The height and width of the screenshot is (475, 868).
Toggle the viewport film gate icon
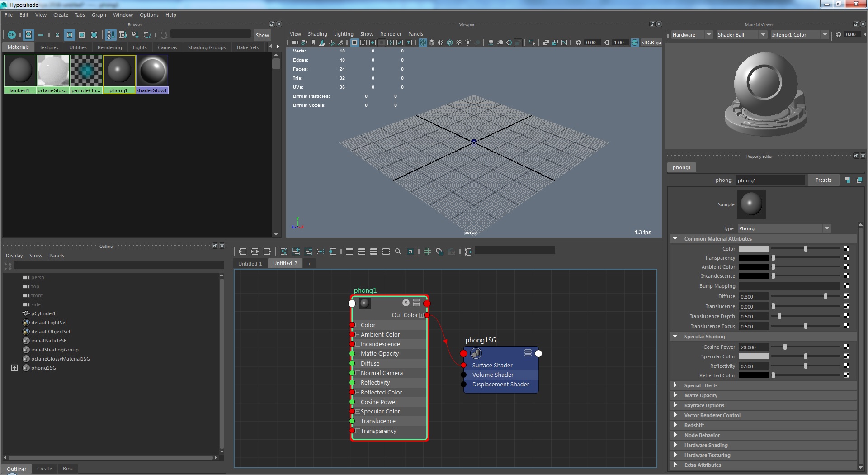[363, 43]
